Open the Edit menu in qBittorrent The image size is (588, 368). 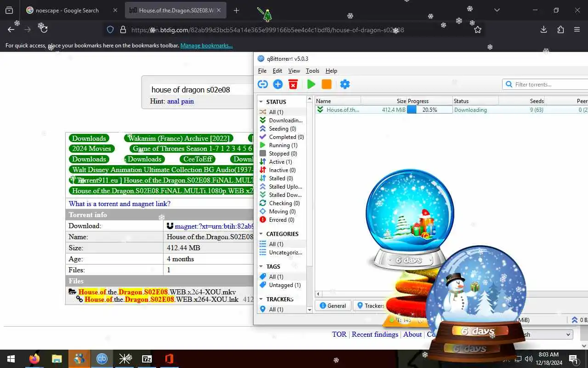tap(277, 71)
